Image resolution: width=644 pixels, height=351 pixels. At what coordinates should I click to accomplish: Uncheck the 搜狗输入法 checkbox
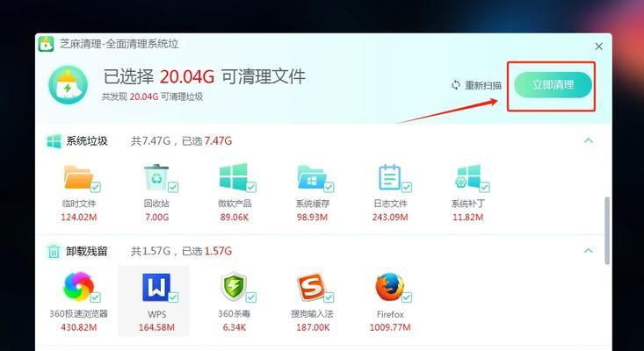[329, 297]
